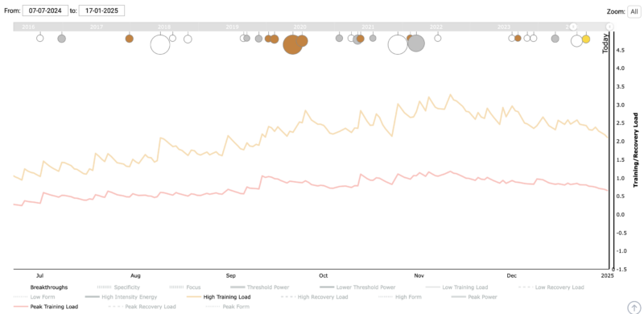The height and width of the screenshot is (314, 644).
Task: Show the Lower Threshold Power series
Action: click(357, 287)
